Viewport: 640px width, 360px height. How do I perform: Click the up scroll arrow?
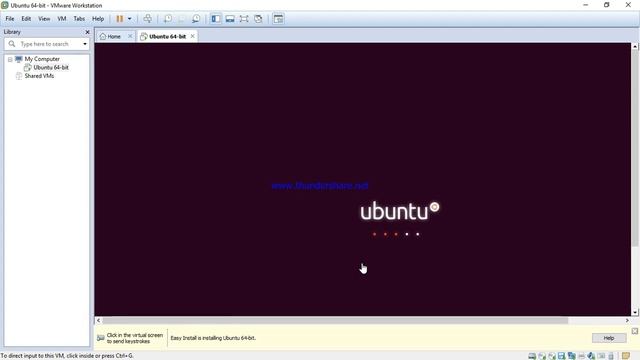coord(635,47)
